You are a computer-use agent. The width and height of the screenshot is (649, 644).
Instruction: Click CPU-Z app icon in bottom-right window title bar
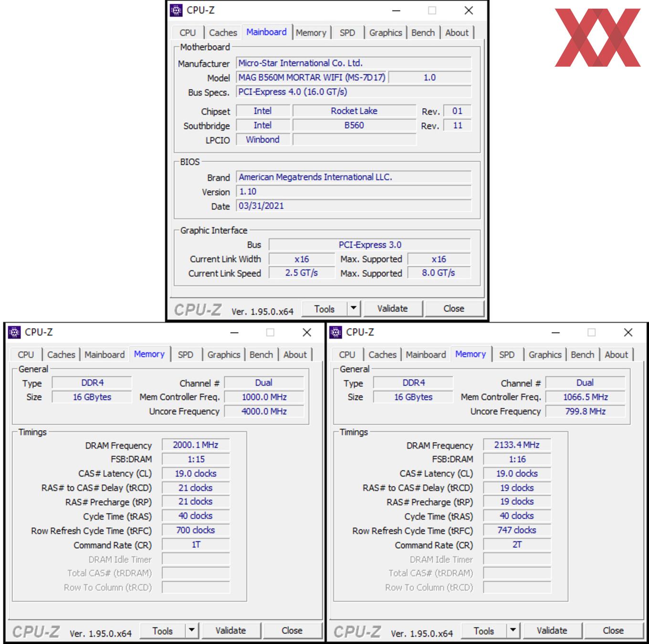(335, 332)
